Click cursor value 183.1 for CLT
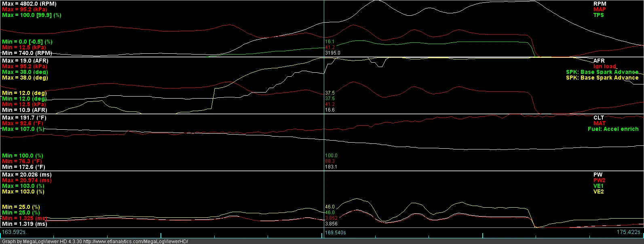 click(331, 167)
